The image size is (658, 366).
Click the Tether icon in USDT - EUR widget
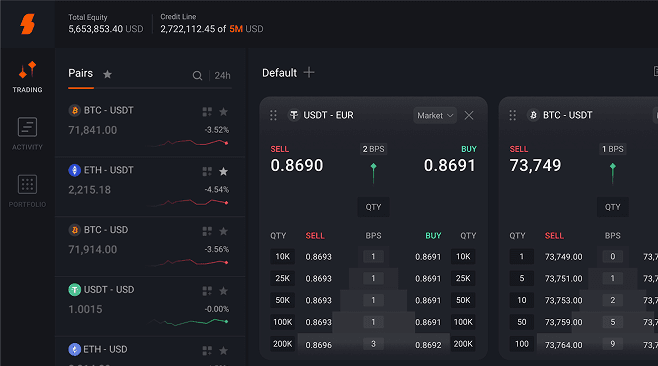(x=294, y=115)
